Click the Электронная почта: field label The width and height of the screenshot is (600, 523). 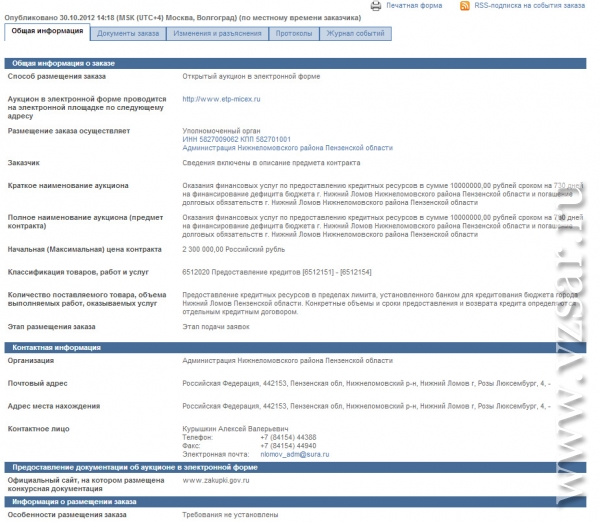pos(216,455)
